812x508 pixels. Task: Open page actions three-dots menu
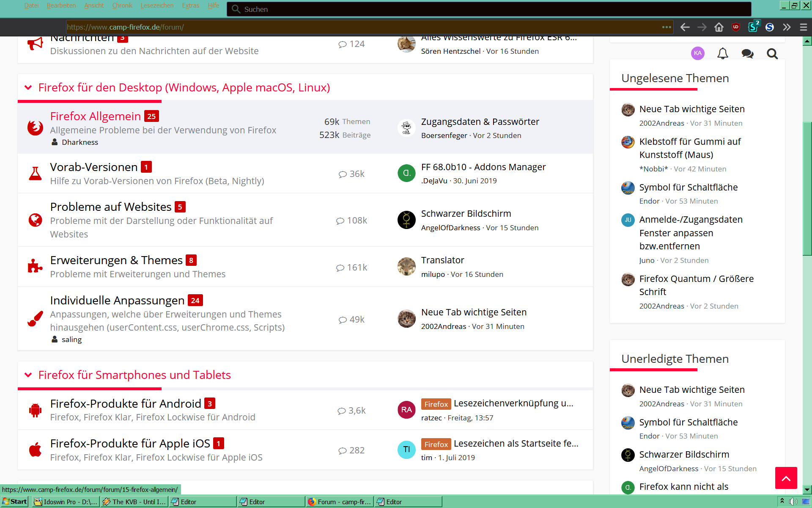pyautogui.click(x=667, y=27)
